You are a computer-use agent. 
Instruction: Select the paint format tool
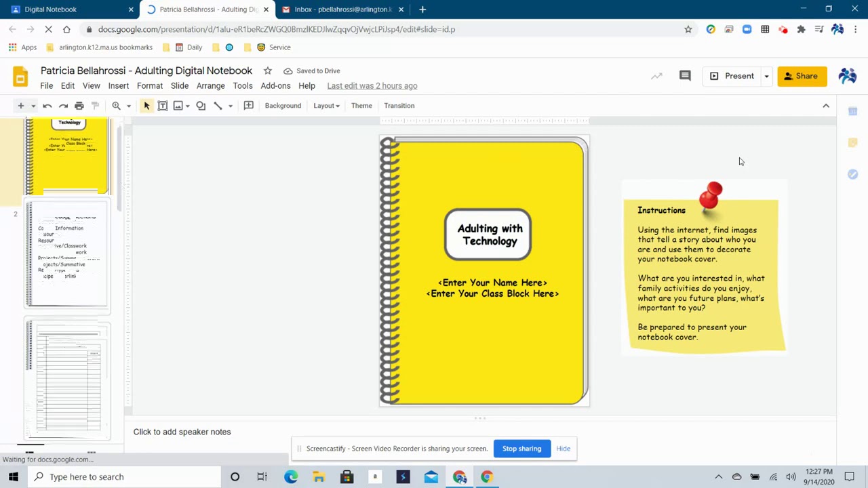(x=95, y=106)
